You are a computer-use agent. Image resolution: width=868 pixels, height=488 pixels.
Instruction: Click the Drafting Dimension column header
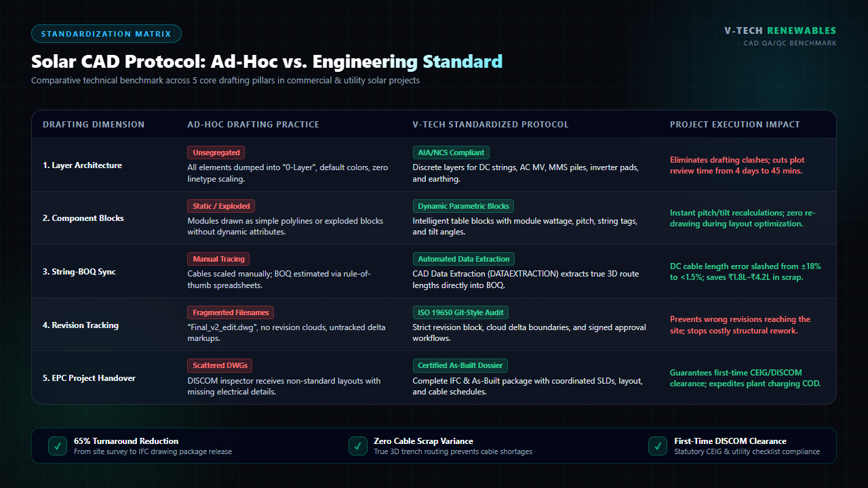94,125
